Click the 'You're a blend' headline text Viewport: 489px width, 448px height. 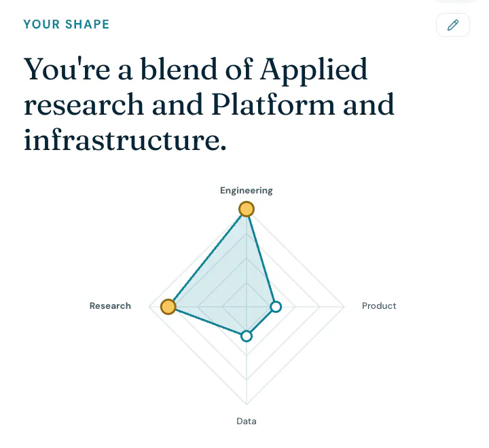[209, 105]
